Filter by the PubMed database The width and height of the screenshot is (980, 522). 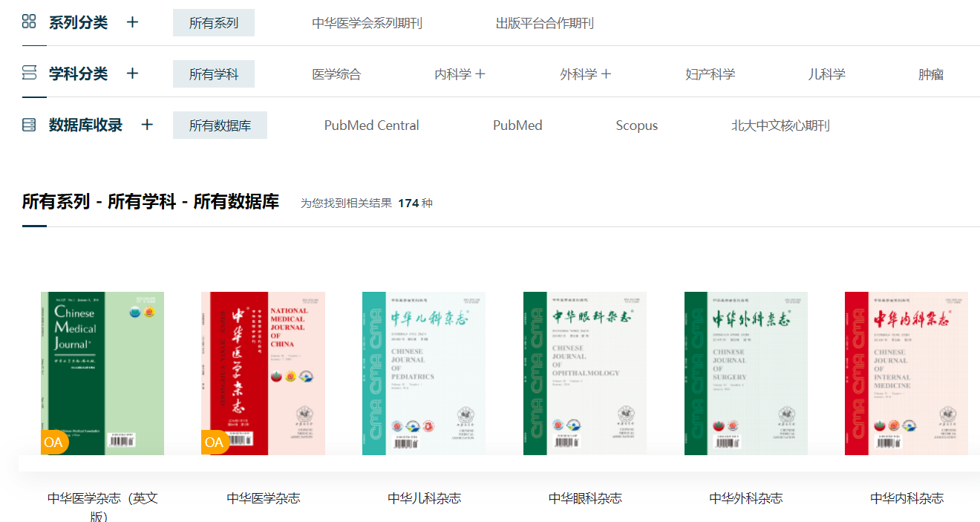pyautogui.click(x=517, y=125)
